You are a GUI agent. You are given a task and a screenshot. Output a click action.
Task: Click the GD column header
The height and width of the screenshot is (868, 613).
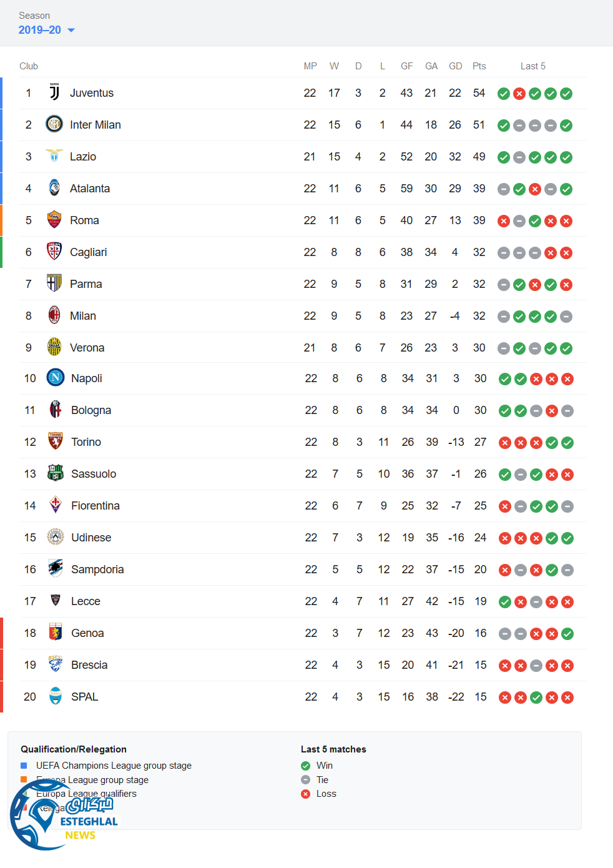455,66
